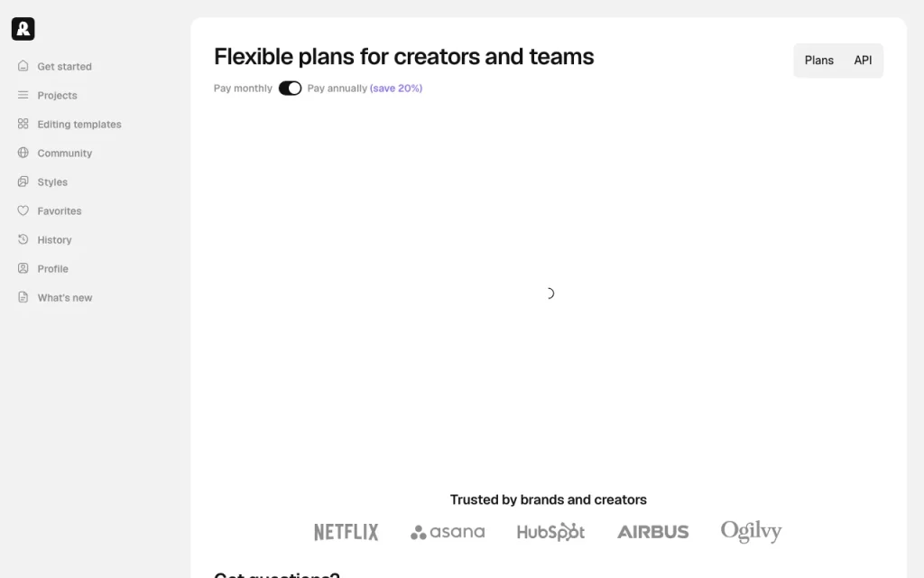Select the Pay monthly label
This screenshot has width=924, height=578.
click(x=243, y=89)
